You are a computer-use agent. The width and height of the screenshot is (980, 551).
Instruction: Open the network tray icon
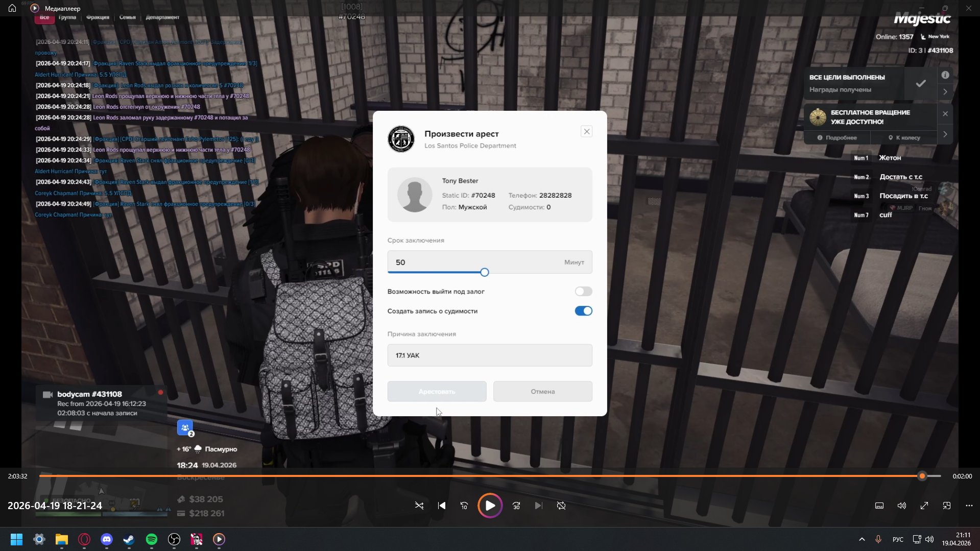917,539
